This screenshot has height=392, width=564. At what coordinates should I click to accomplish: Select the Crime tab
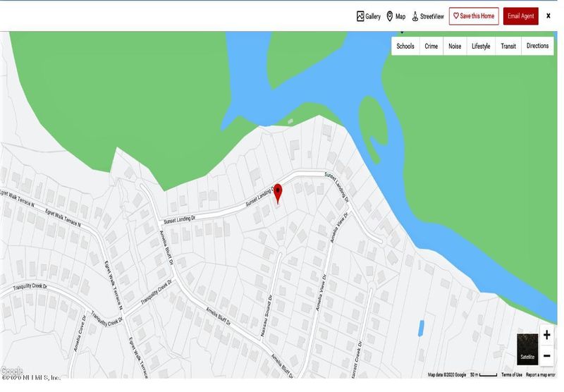tap(431, 46)
